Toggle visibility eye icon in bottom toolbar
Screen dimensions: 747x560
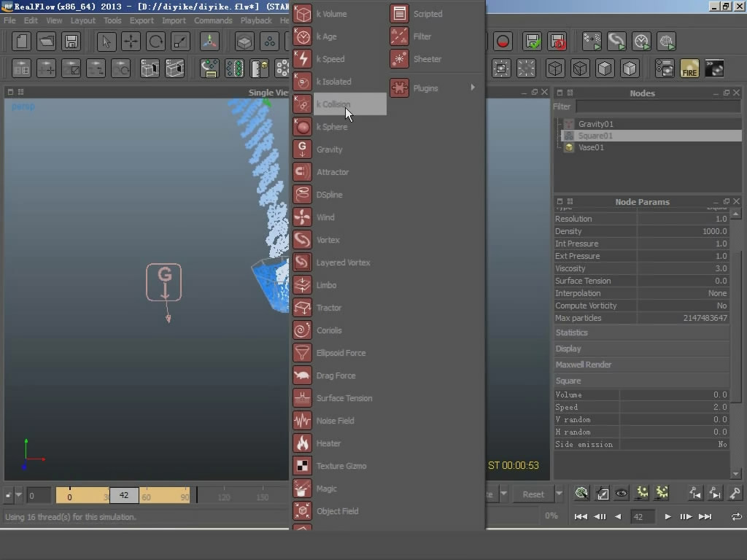coord(622,494)
